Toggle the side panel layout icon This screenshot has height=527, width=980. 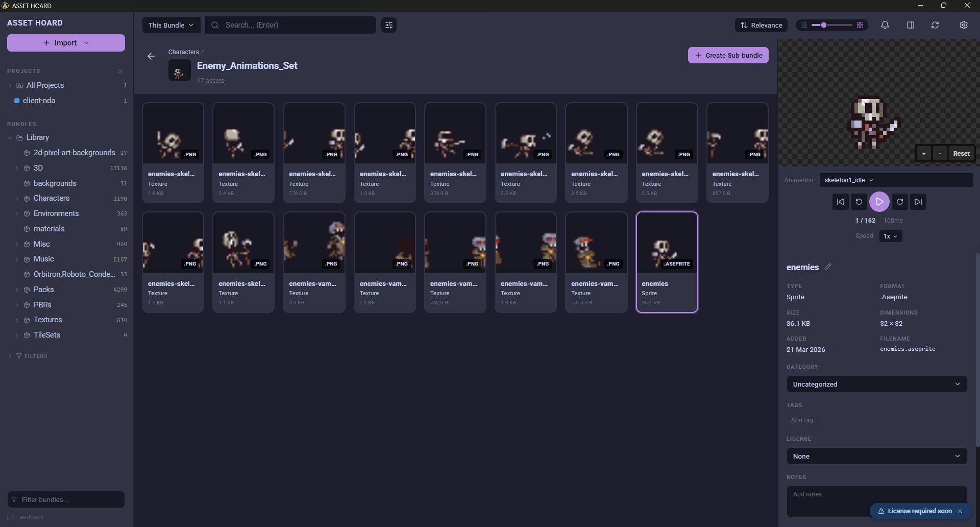pos(911,25)
